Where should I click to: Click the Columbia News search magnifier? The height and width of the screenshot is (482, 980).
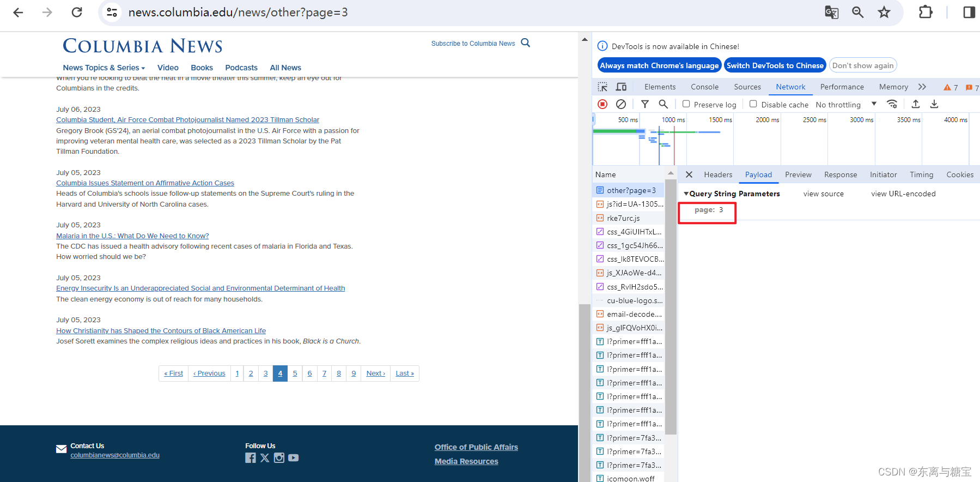coord(526,43)
